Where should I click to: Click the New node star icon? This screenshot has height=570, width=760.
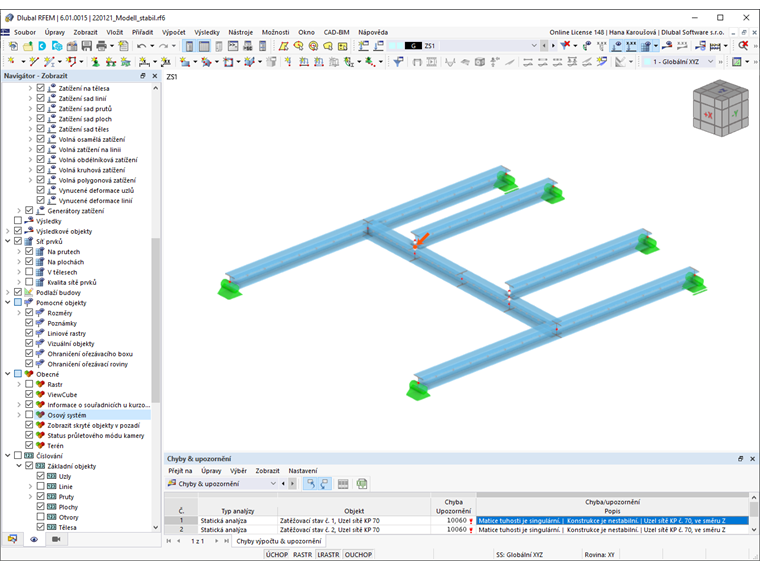click(12, 62)
